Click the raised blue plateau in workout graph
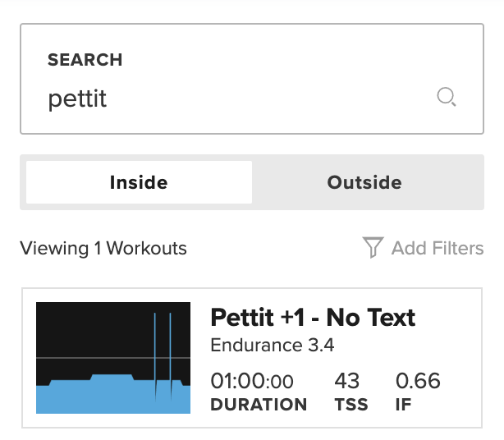504x440 pixels. (x=112, y=378)
